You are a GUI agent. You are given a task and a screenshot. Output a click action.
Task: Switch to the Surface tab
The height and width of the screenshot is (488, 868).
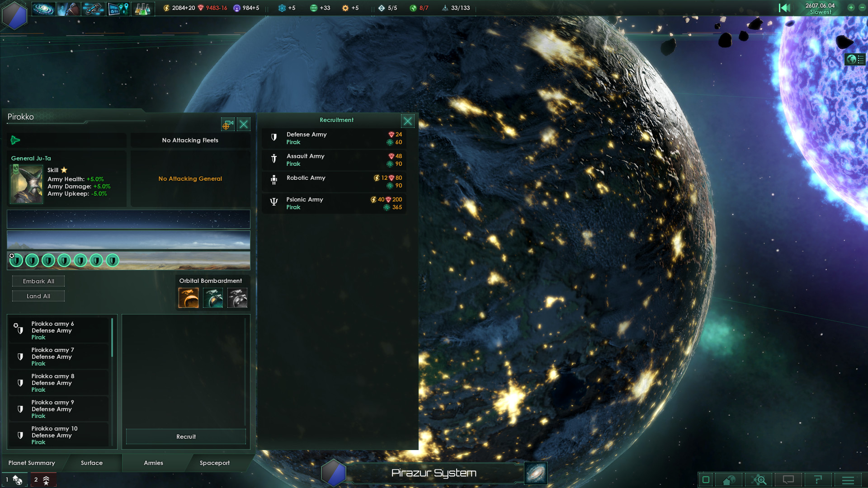pyautogui.click(x=92, y=462)
